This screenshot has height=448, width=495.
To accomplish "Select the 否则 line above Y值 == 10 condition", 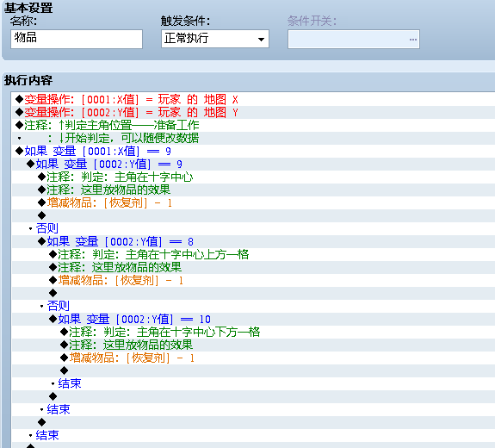I will [x=55, y=306].
